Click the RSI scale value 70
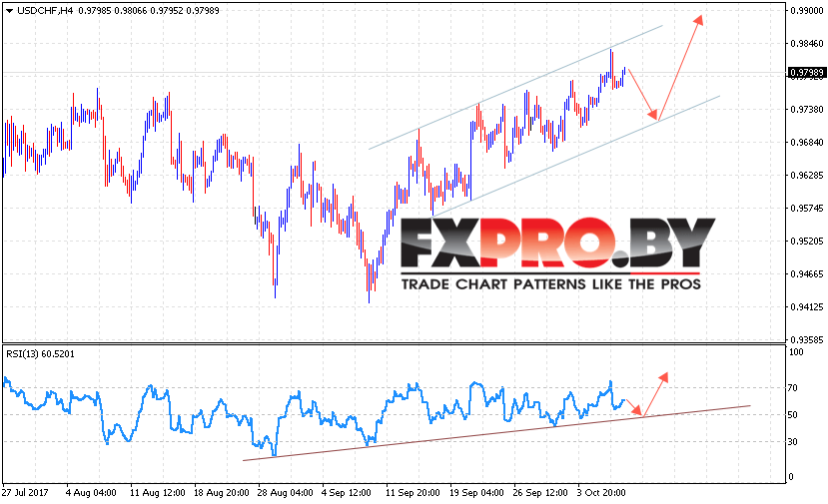Image resolution: width=828 pixels, height=504 pixels. pyautogui.click(x=793, y=388)
